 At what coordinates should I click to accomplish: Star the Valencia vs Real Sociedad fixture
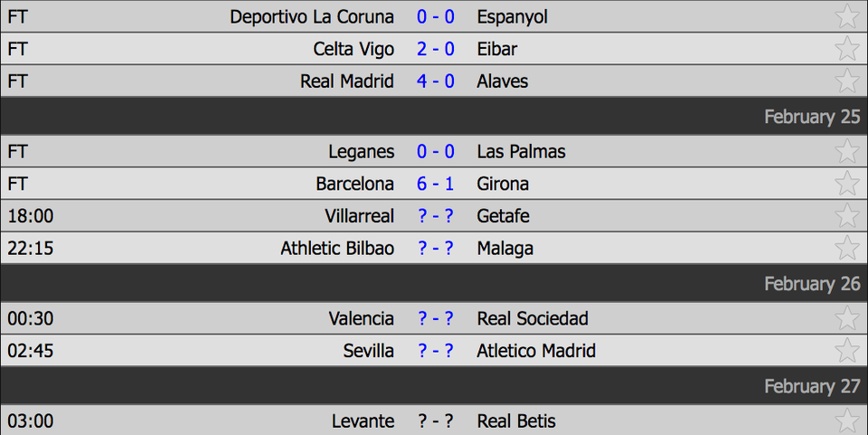tap(846, 318)
